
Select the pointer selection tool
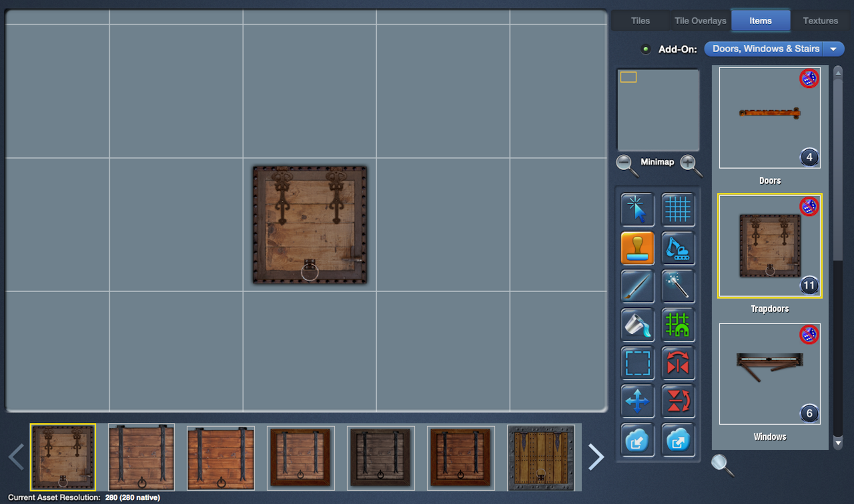point(637,209)
